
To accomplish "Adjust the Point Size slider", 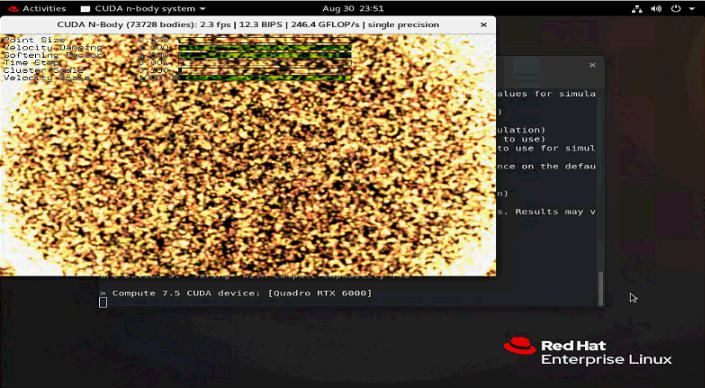I will click(x=265, y=40).
